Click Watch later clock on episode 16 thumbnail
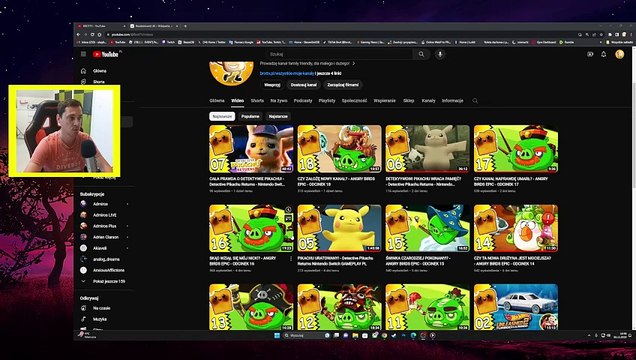The height and width of the screenshot is (360, 636). click(288, 210)
